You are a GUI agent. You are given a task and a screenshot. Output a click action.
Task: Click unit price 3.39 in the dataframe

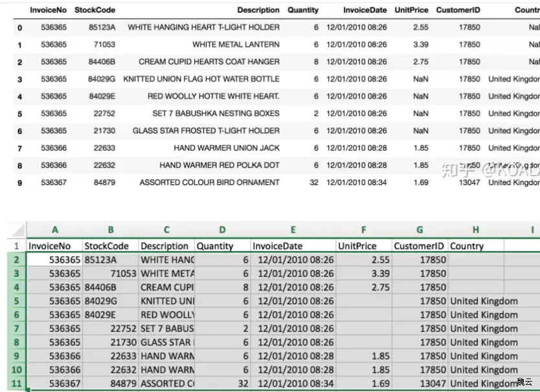pyautogui.click(x=421, y=45)
